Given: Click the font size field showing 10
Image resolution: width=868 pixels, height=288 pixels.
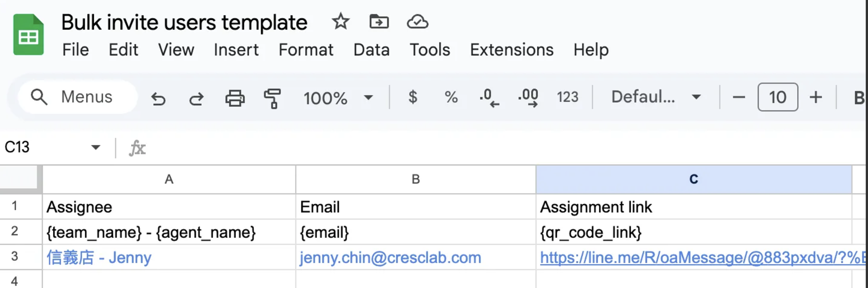Looking at the screenshot, I should (778, 97).
